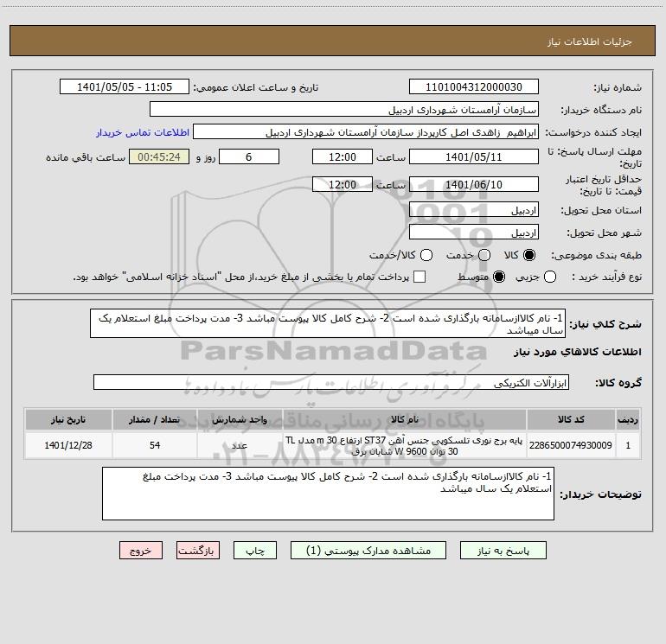Click the ردیف column header
666x644 pixels.
pyautogui.click(x=628, y=420)
